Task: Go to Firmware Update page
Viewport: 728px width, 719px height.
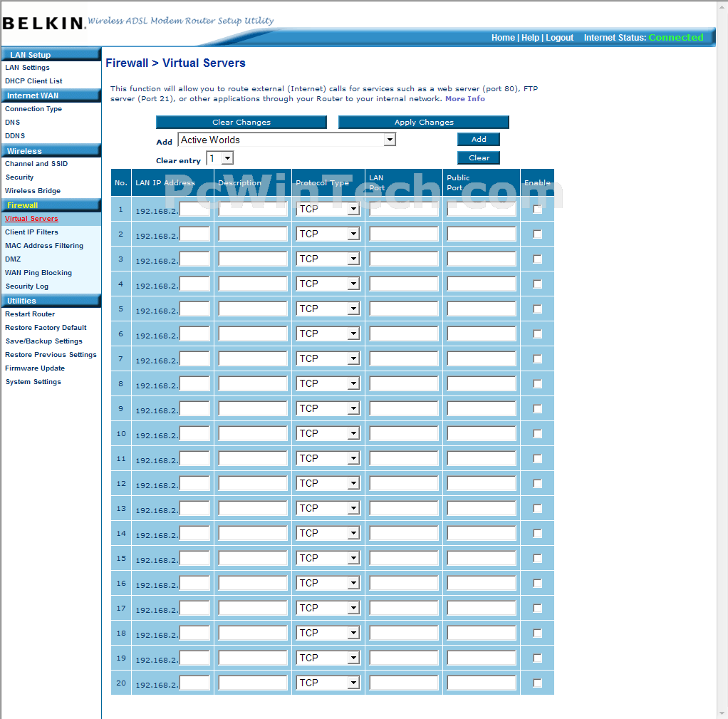Action: click(35, 368)
